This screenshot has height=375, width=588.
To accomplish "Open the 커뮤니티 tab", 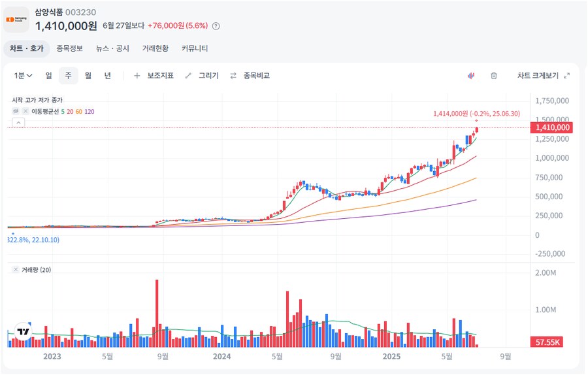I will click(x=195, y=49).
